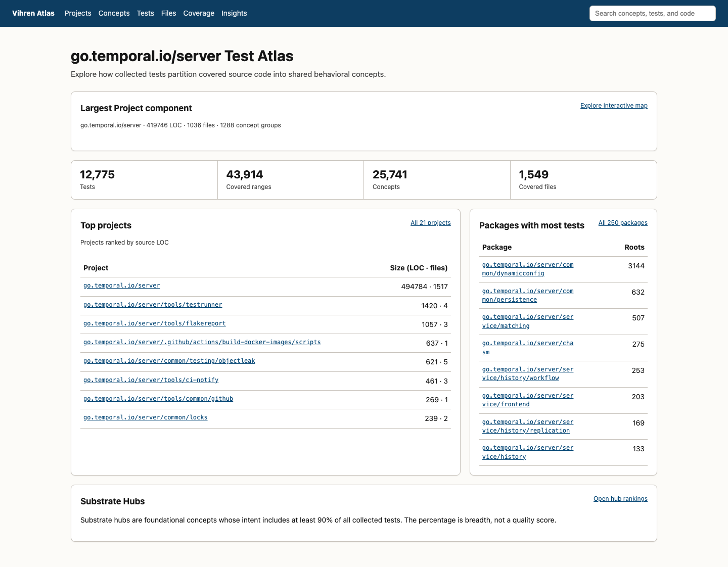Open the Files nav item
The width and height of the screenshot is (728, 567).
pos(168,13)
